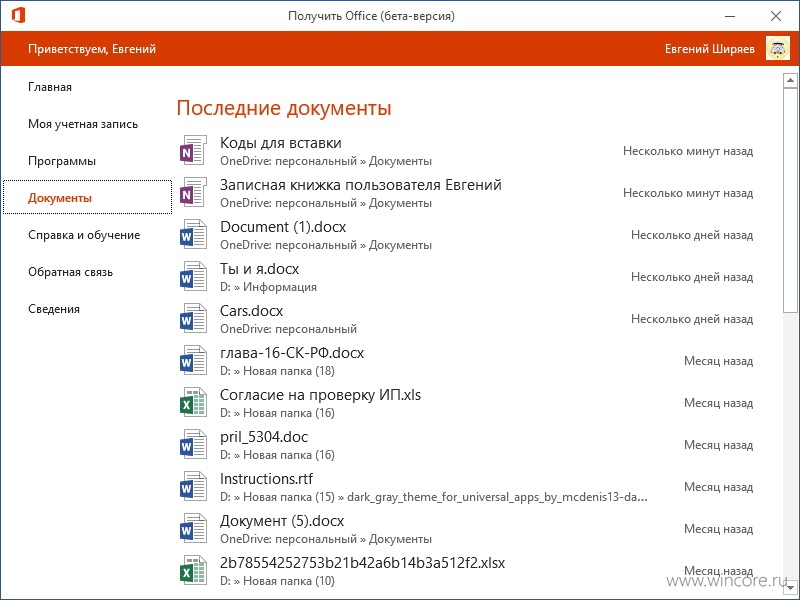
Task: Show the Сведения section
Action: click(54, 309)
